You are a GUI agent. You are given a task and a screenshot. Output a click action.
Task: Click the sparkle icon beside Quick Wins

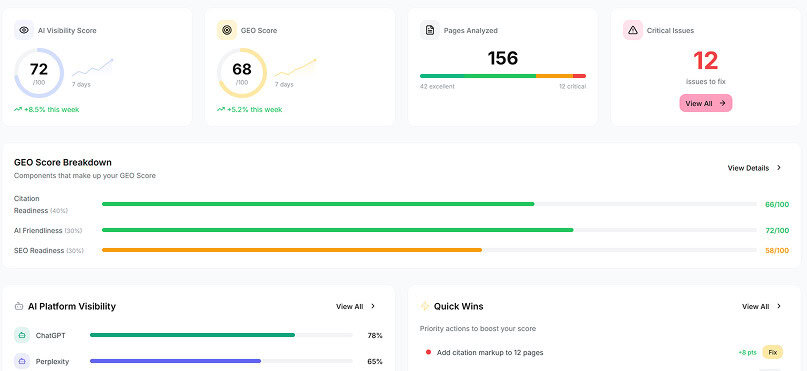coord(425,306)
